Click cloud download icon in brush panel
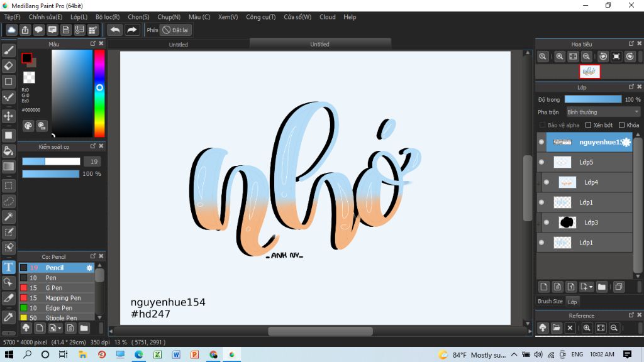644x362 pixels. point(26,327)
